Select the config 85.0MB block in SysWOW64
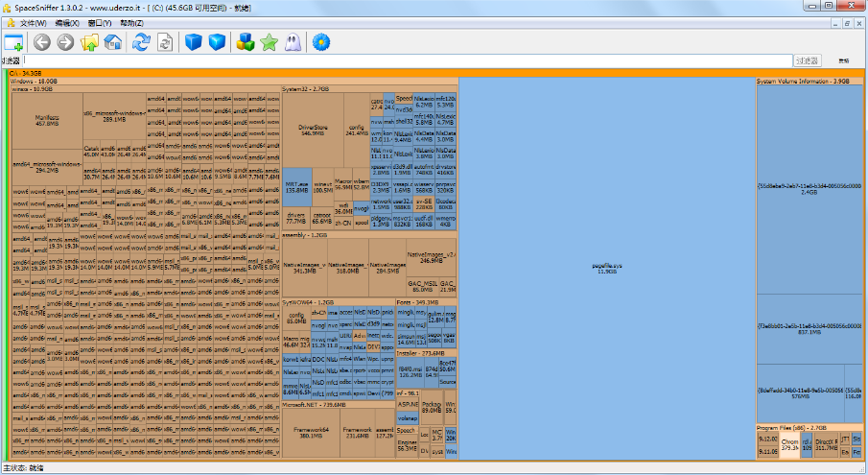The width and height of the screenshot is (868, 475). [296, 319]
